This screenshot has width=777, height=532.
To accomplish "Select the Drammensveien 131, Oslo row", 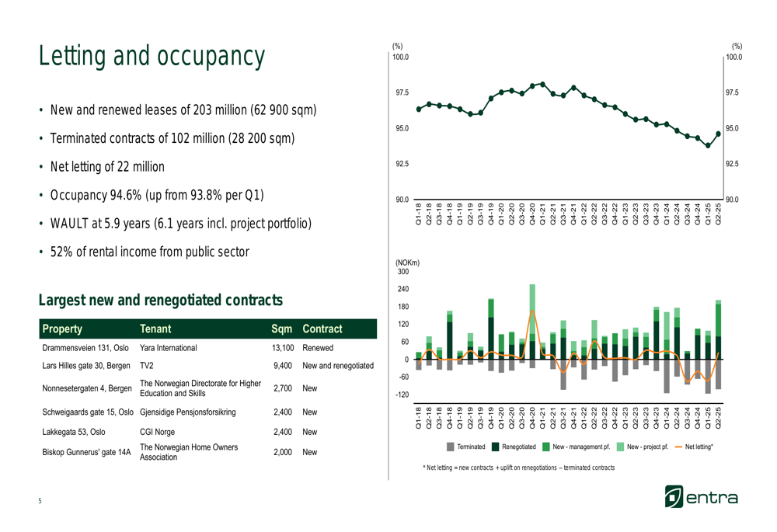I will coord(86,348).
